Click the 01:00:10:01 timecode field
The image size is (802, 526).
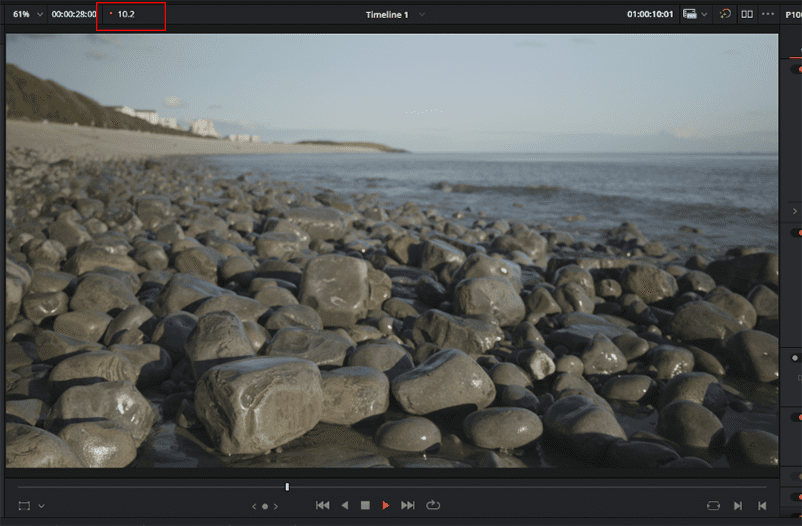pos(650,15)
